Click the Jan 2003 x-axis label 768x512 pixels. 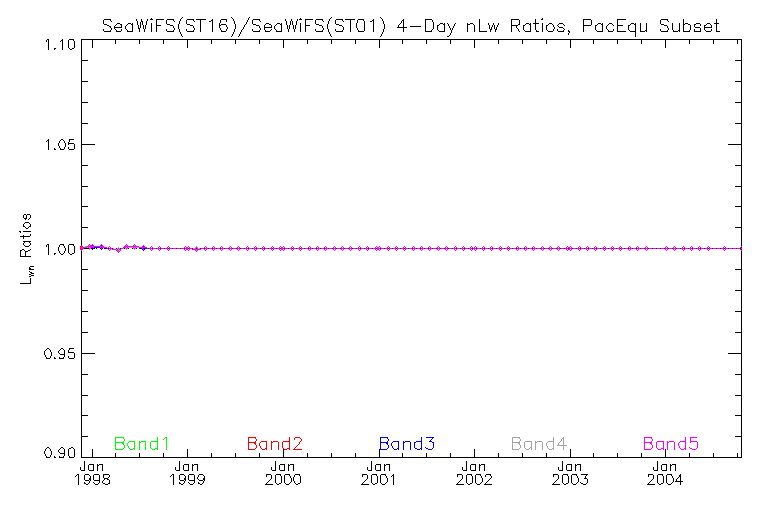(x=570, y=473)
